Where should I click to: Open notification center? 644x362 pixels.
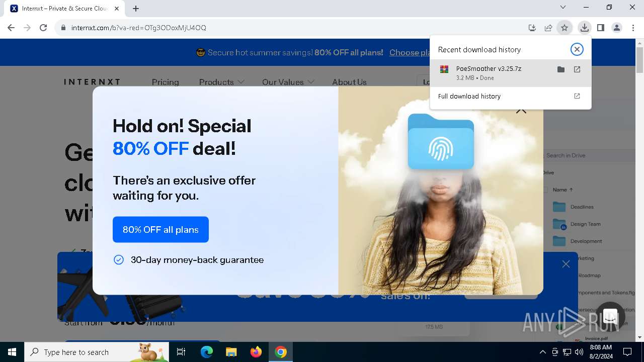627,352
